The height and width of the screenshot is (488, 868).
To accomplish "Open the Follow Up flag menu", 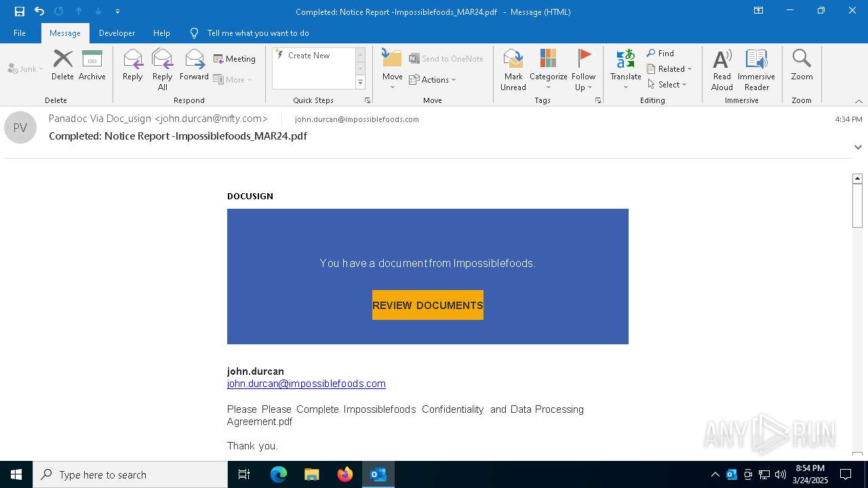I will point(583,70).
